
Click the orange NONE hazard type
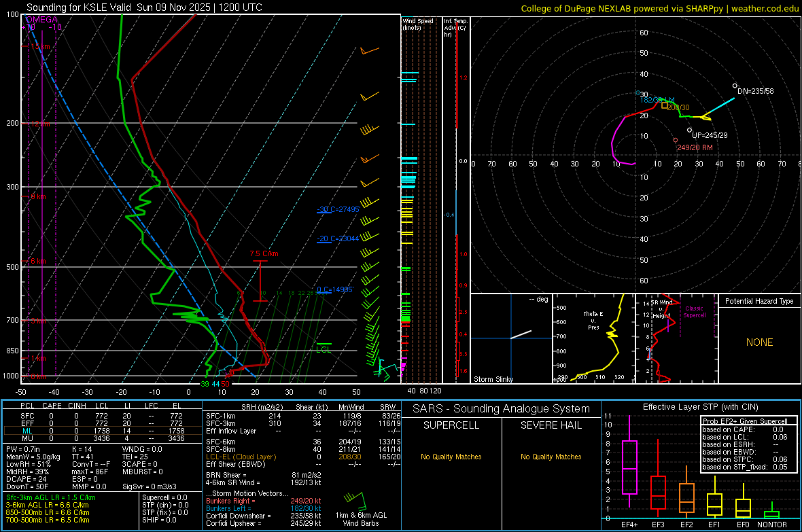point(759,342)
